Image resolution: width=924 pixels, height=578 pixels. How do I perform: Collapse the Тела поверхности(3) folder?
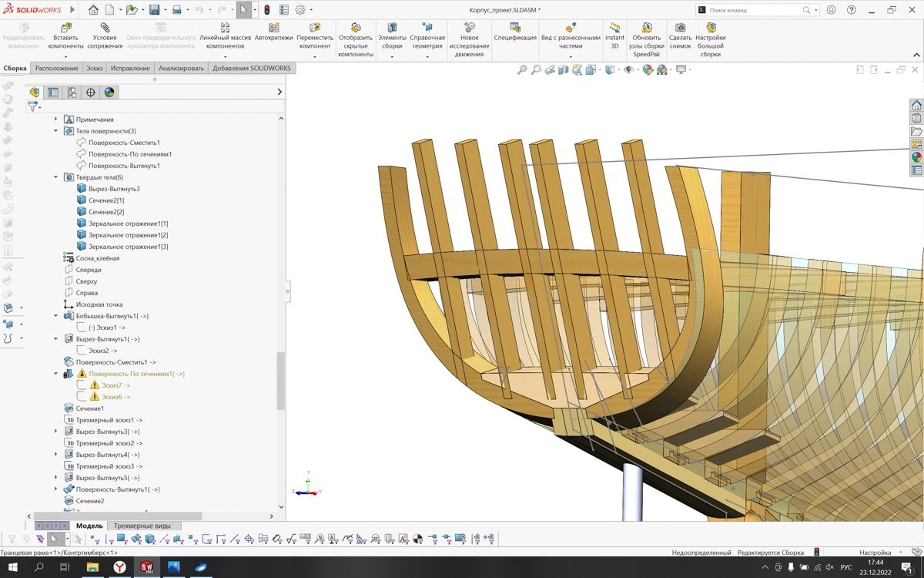pos(56,131)
